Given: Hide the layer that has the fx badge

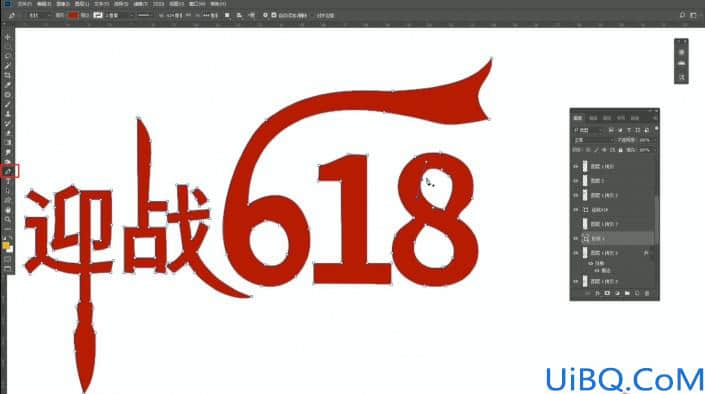Looking at the screenshot, I should [576, 253].
